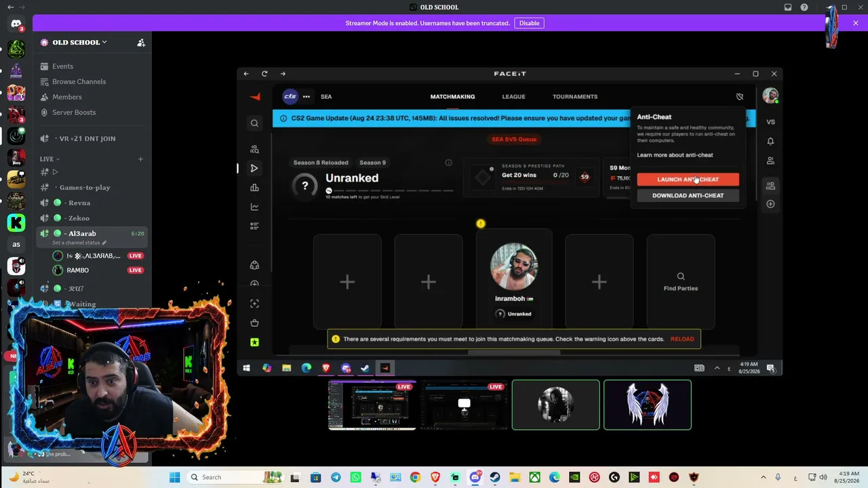Open FACEIT friends list icon
This screenshot has height=488, width=868.
click(x=770, y=161)
